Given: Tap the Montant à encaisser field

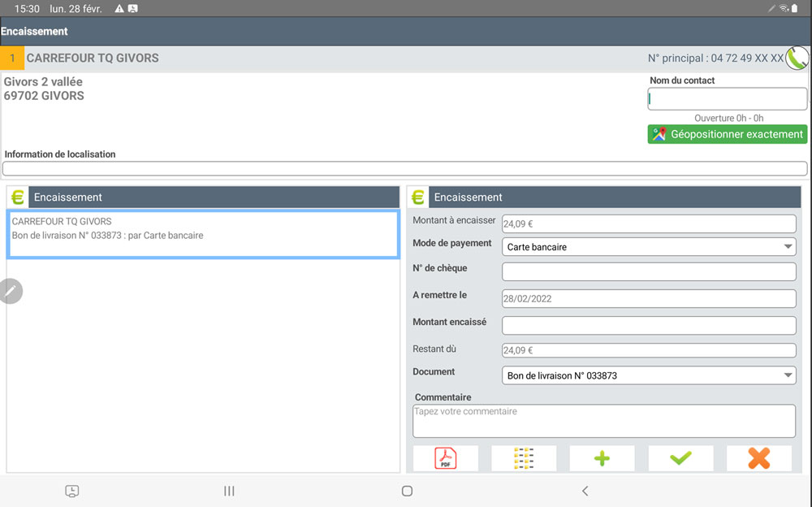Looking at the screenshot, I should [x=649, y=224].
